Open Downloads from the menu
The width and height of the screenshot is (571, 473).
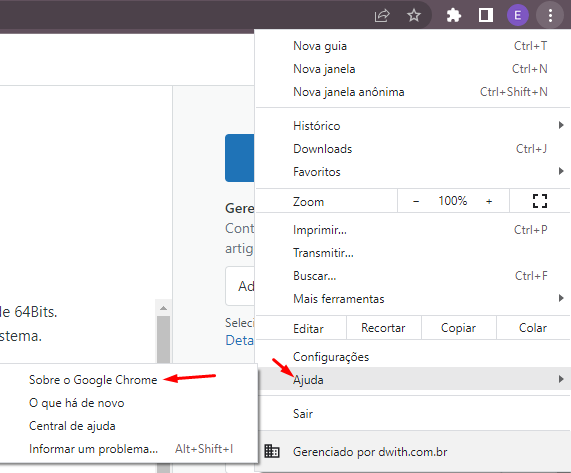[x=413, y=149]
